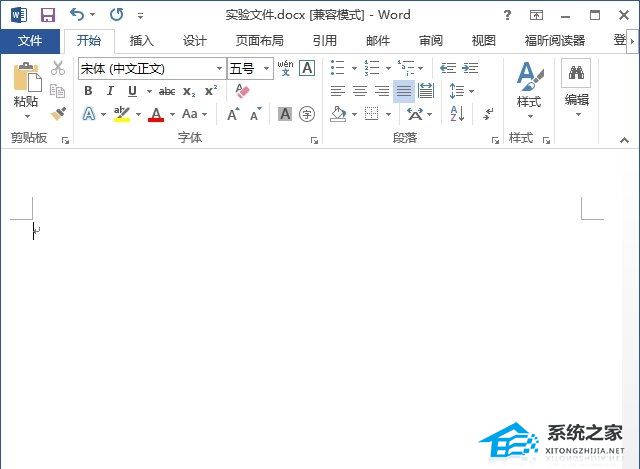640x469 pixels.
Task: Select Justify alignment
Action: (x=404, y=91)
